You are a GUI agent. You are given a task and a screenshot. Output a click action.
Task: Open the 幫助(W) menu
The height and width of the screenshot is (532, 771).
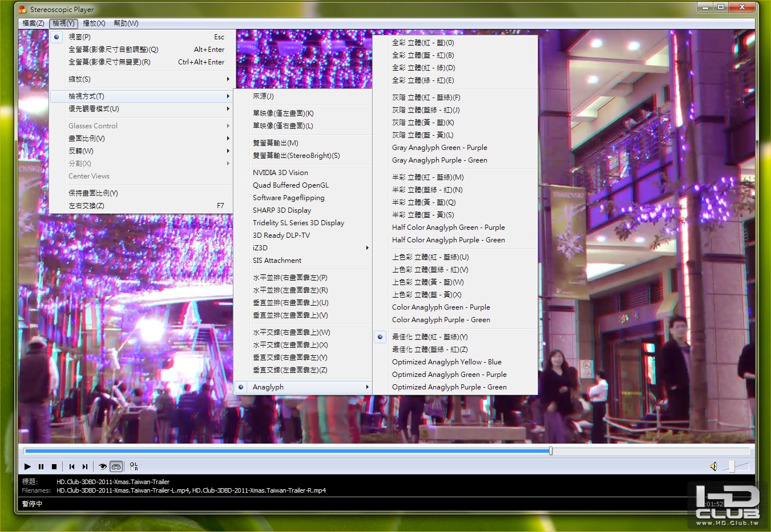(x=126, y=23)
